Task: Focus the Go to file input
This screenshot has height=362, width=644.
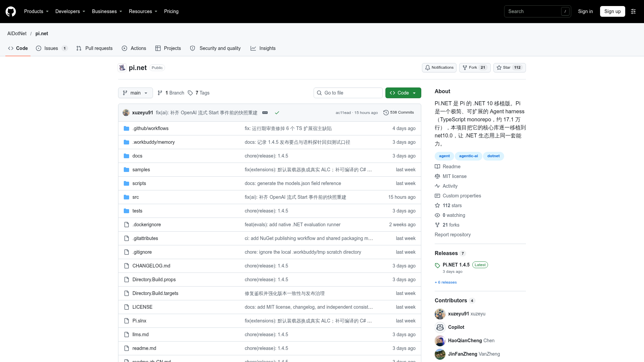Action: tap(348, 93)
